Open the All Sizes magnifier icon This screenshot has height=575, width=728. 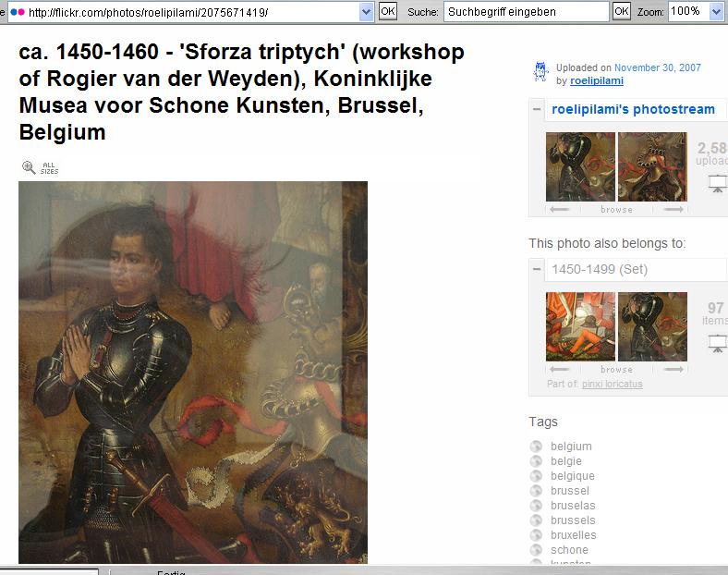[29, 167]
